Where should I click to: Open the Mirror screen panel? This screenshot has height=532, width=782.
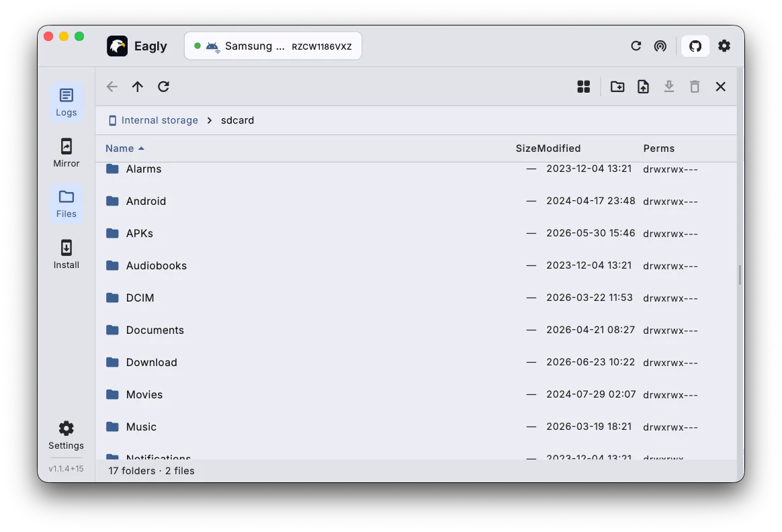[67, 153]
